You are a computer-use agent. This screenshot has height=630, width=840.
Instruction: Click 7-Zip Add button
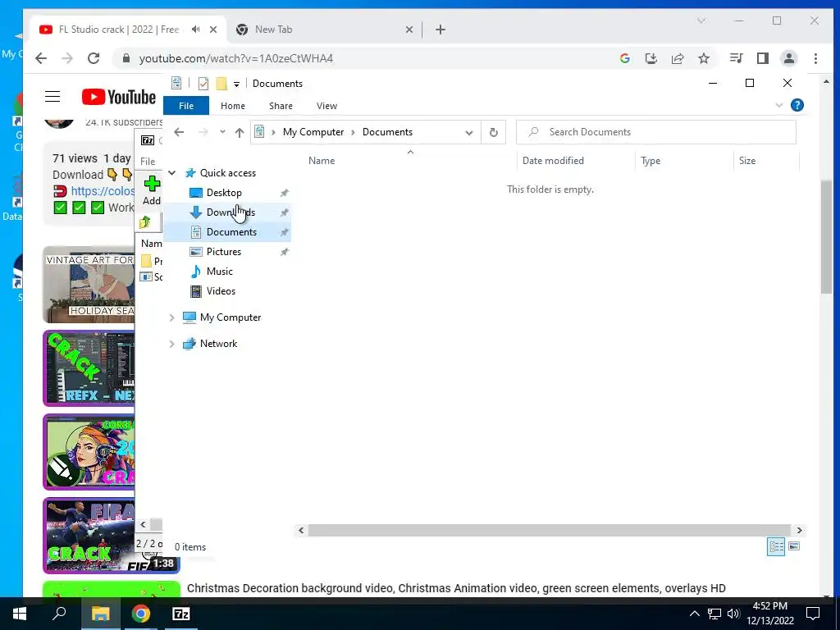[152, 190]
